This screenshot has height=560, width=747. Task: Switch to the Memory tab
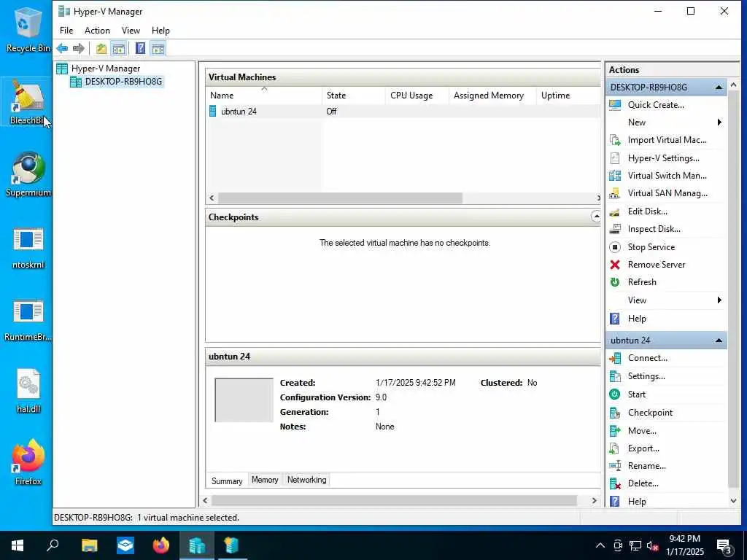click(265, 480)
